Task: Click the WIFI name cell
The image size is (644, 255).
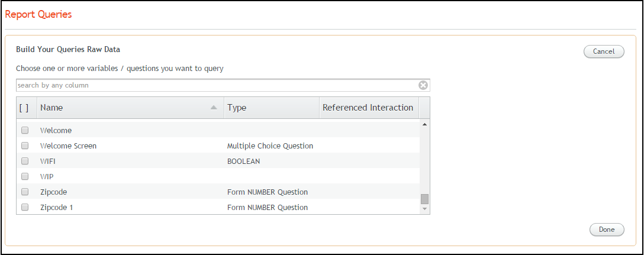Action: (47, 162)
